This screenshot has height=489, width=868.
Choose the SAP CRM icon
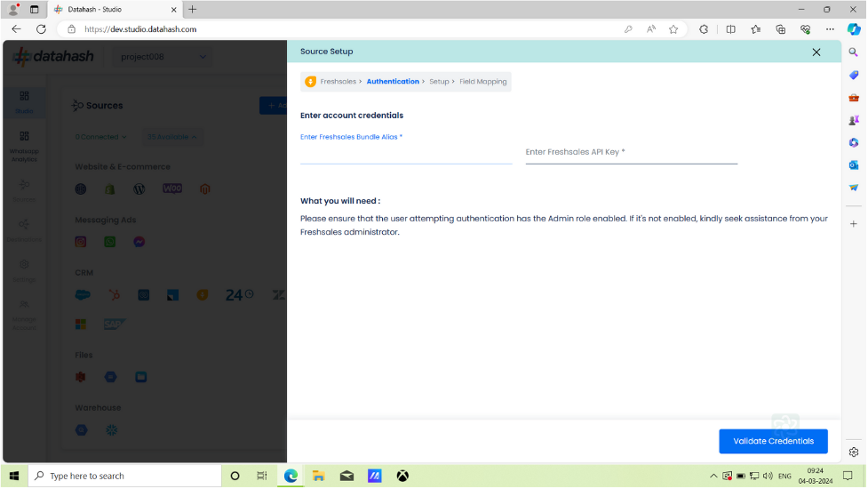tap(115, 324)
